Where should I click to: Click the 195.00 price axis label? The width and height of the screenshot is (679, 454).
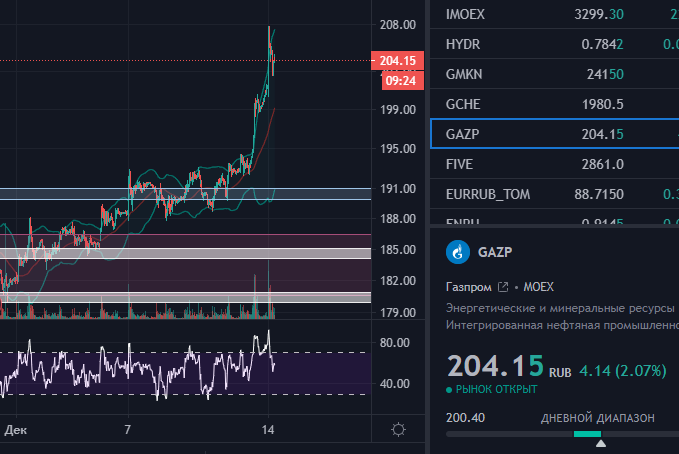[x=398, y=149]
